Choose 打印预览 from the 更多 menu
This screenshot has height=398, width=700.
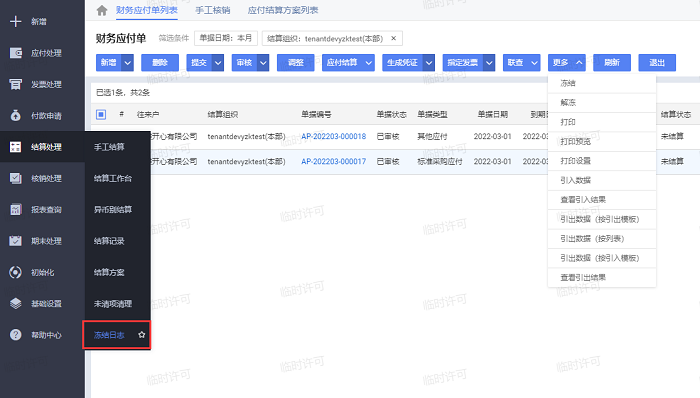click(602, 141)
